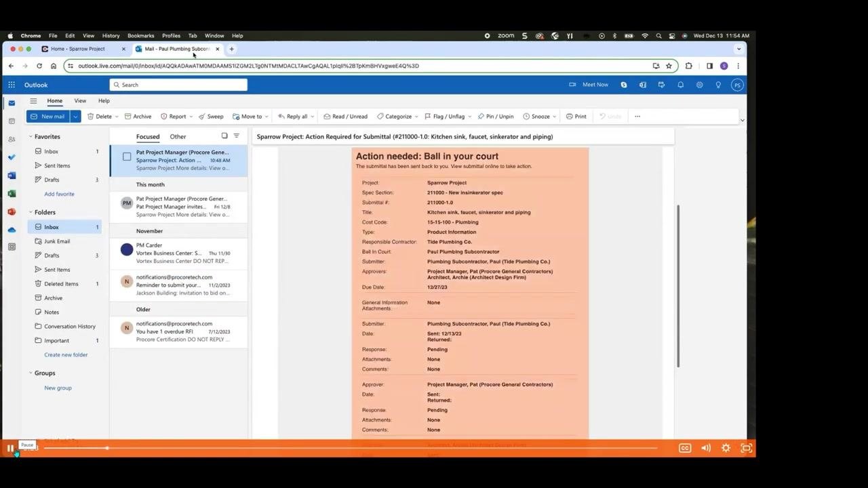
Task: Switch to the Other inbox tab
Action: pyautogui.click(x=178, y=137)
